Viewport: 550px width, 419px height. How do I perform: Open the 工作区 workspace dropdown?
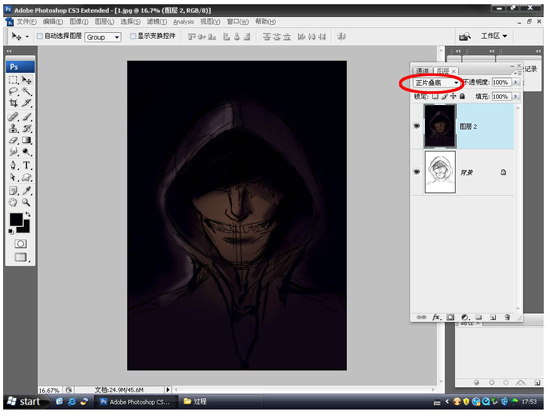click(494, 36)
